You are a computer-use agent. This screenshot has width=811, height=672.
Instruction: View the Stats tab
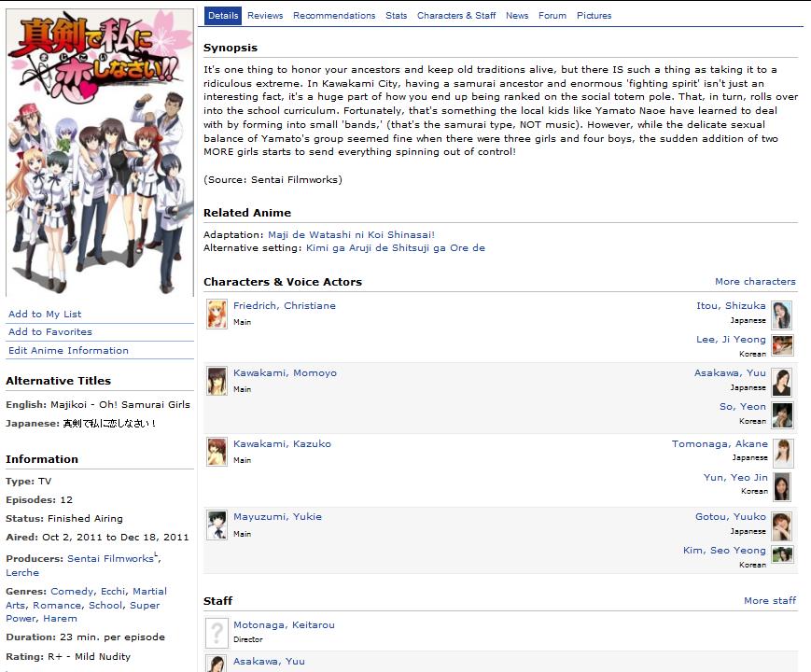pos(397,16)
